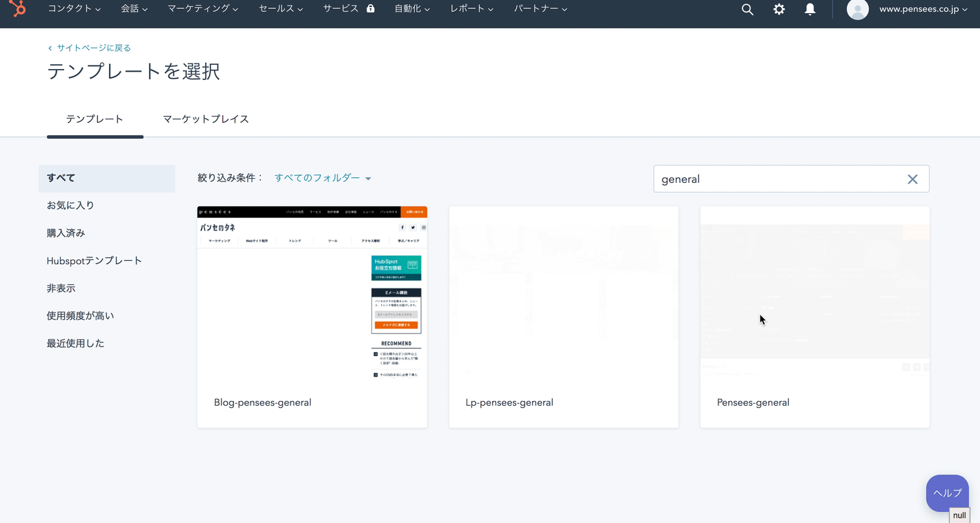Select the テンプレート tab
This screenshot has width=980, height=523.
point(95,119)
